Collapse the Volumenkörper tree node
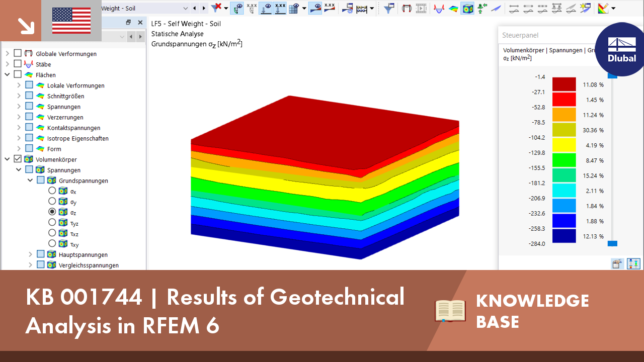This screenshot has height=362, width=644. (8, 159)
